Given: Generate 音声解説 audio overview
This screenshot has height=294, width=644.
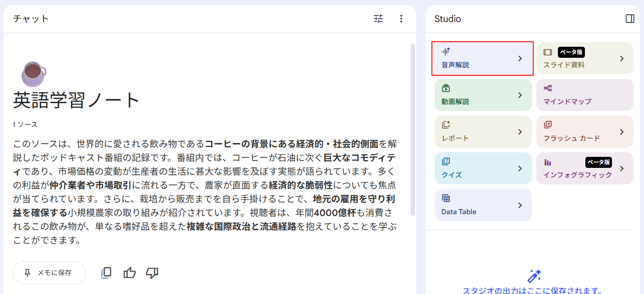Looking at the screenshot, I should [476, 58].
